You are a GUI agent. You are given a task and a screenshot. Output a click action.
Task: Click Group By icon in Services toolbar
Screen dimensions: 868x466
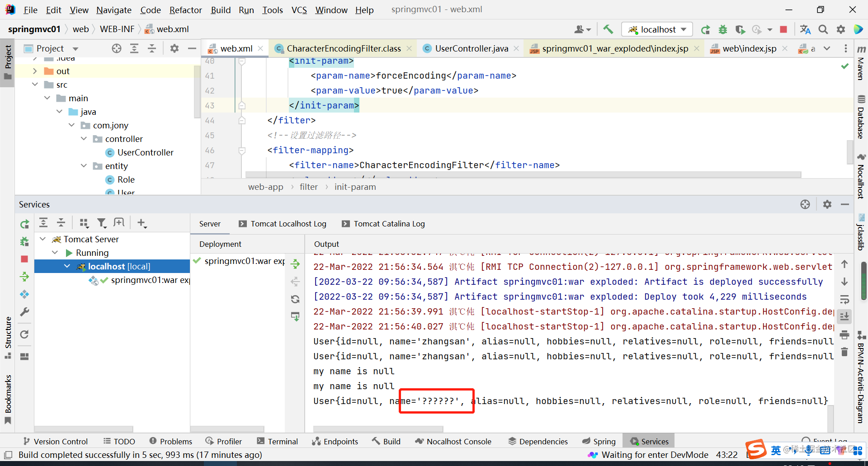(x=84, y=223)
